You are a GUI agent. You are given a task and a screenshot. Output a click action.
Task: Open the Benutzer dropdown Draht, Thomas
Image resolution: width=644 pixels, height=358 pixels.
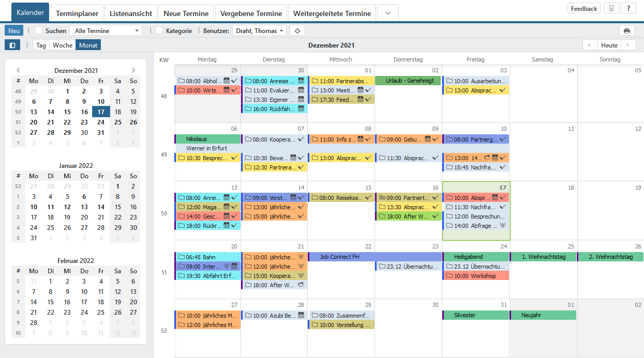pos(259,30)
